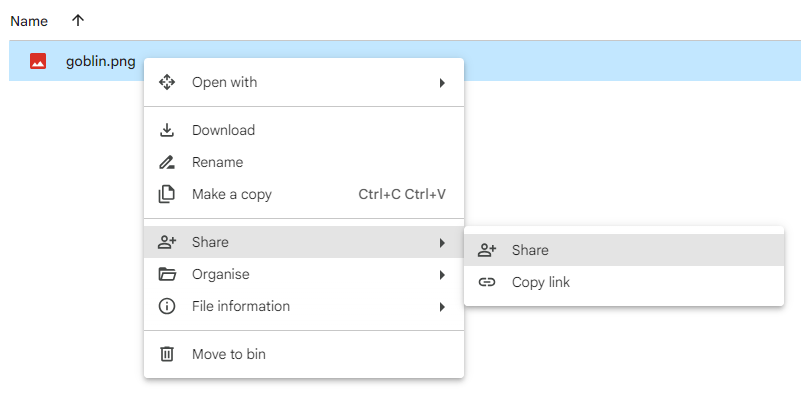Screen dimensions: 801x413
Task: Click the folder icon next to Organise
Action: pyautogui.click(x=167, y=274)
